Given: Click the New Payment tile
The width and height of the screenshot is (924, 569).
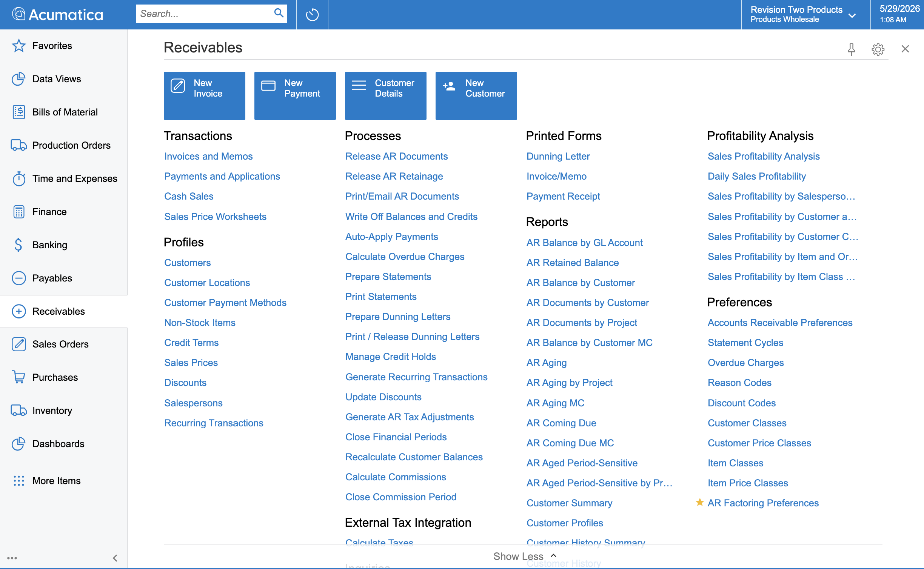Looking at the screenshot, I should click(x=295, y=96).
